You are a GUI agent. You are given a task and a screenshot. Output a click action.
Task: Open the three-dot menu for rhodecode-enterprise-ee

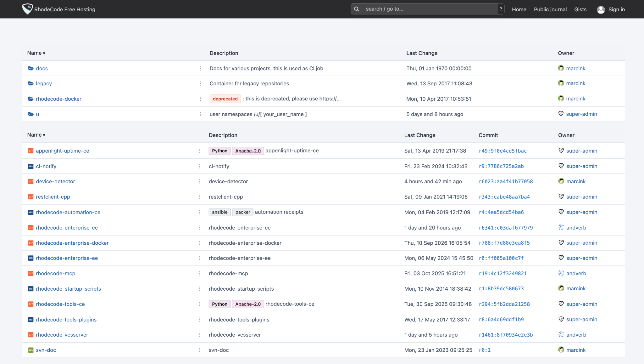200,258
